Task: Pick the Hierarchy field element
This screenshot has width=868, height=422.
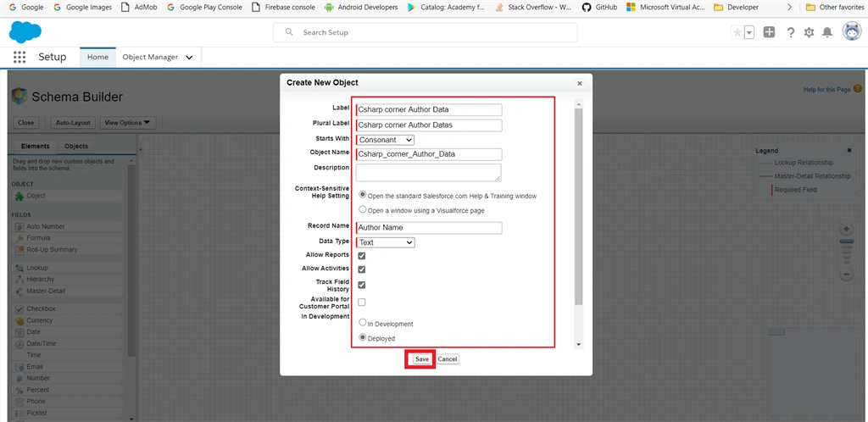Action: point(67,280)
